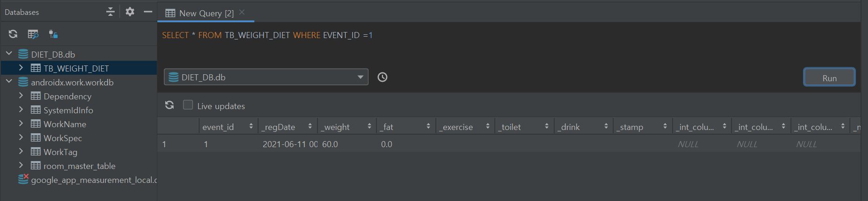Collapse the androidx.work.workdb database node
Image resolution: width=868 pixels, height=201 pixels.
point(9,82)
